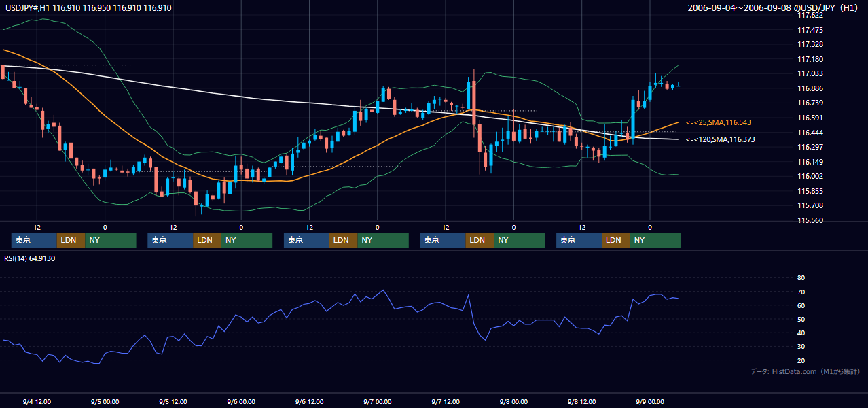Click the LDN session block of the 9/6 trading day

(x=343, y=240)
